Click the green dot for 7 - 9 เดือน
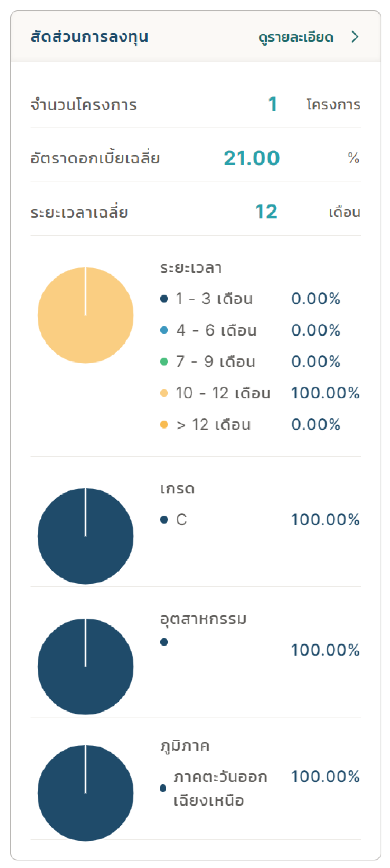 164,362
